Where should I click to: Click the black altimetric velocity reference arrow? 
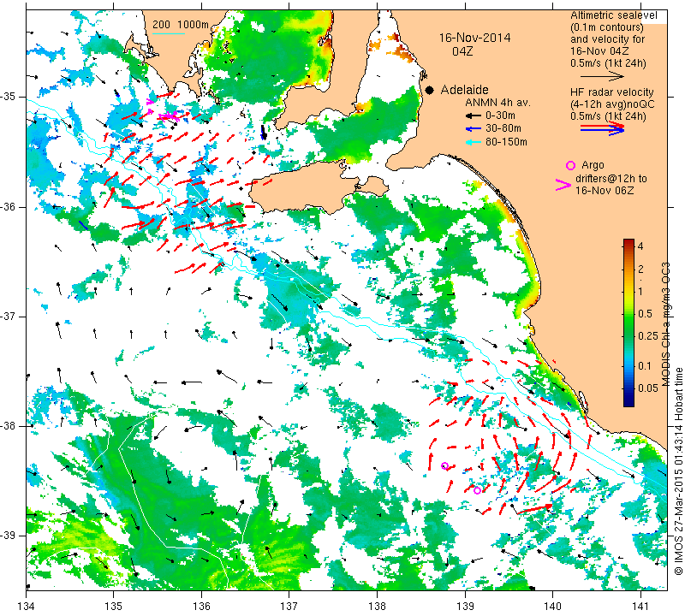click(603, 76)
